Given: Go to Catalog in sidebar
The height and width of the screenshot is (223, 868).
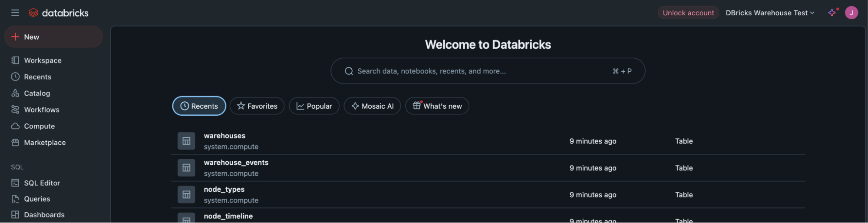Looking at the screenshot, I should (37, 93).
